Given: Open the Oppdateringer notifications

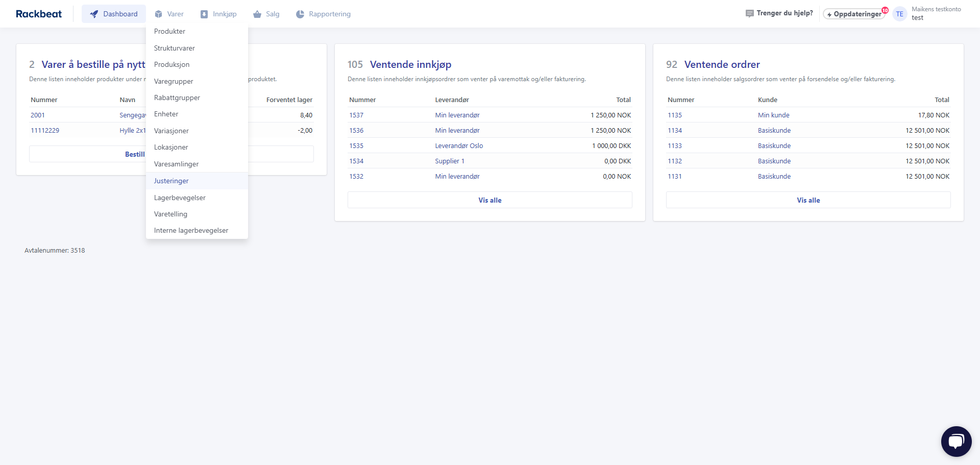Looking at the screenshot, I should click(x=854, y=14).
